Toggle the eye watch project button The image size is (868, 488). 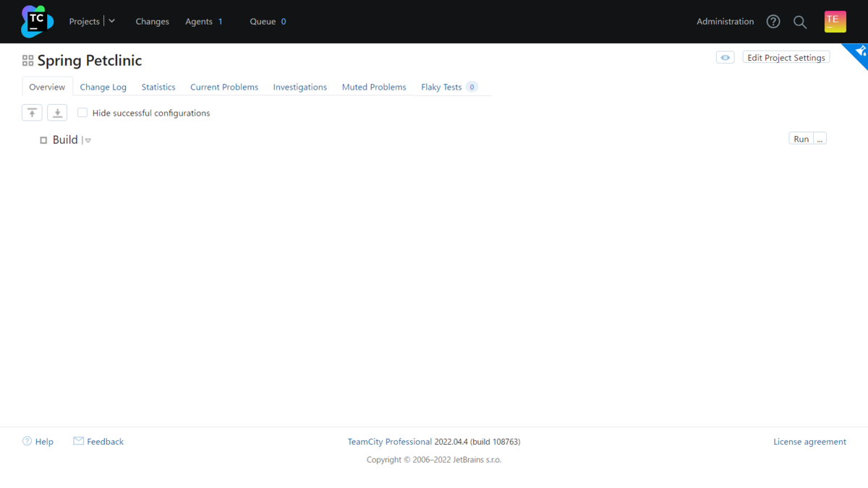(725, 58)
